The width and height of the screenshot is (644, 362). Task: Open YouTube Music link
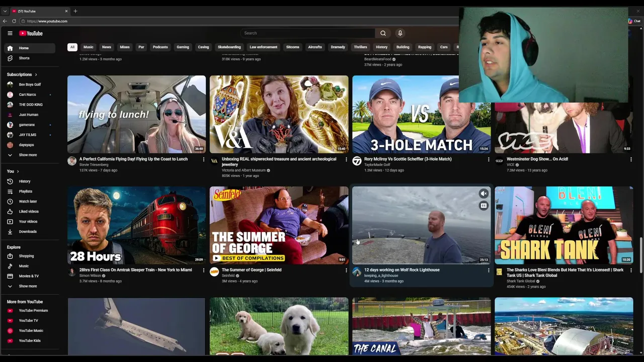tap(30, 331)
